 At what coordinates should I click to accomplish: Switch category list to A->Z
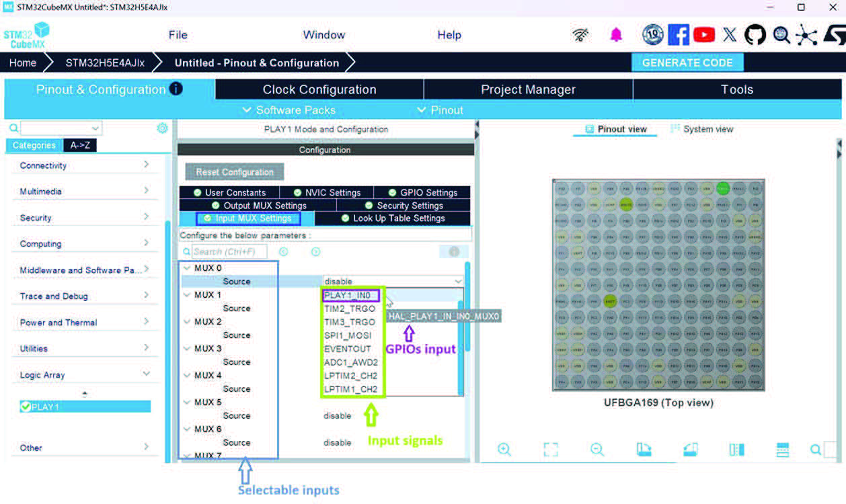click(80, 145)
